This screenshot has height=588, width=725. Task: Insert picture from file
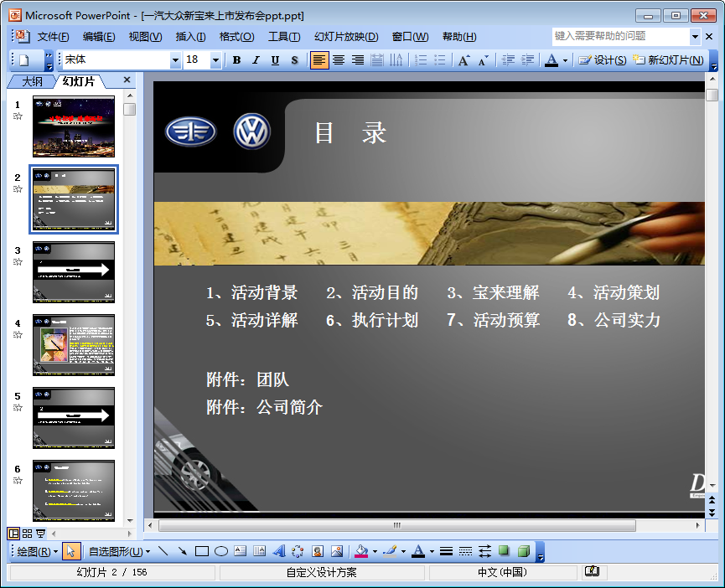[337, 551]
